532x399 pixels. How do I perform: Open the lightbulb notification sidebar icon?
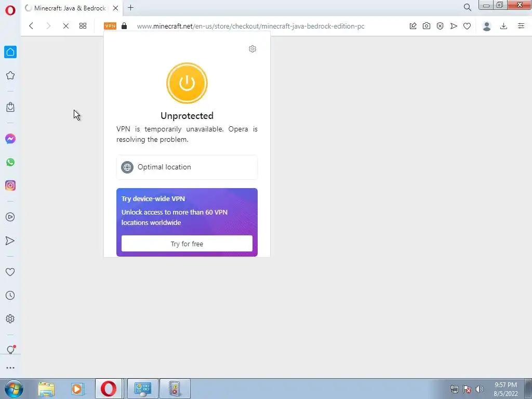(10, 350)
